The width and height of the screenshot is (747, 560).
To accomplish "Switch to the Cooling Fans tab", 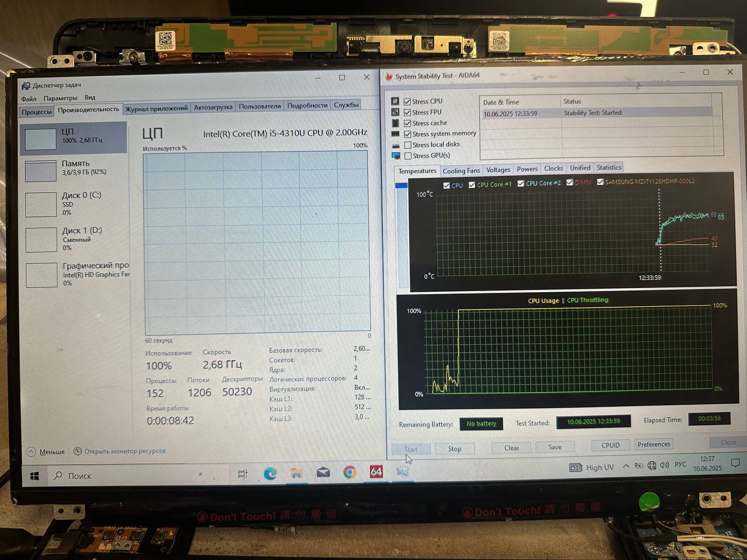I will (461, 171).
